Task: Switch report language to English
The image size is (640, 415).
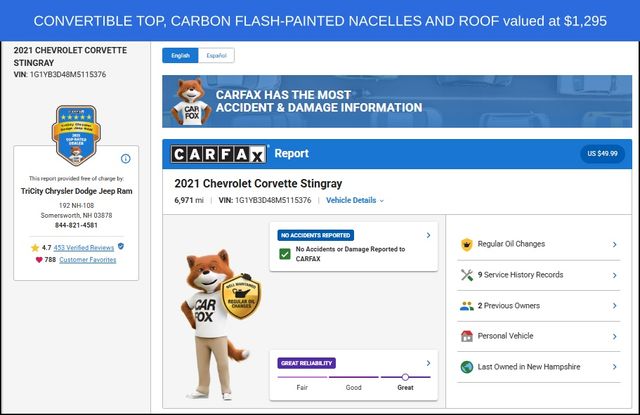Action: pos(180,55)
